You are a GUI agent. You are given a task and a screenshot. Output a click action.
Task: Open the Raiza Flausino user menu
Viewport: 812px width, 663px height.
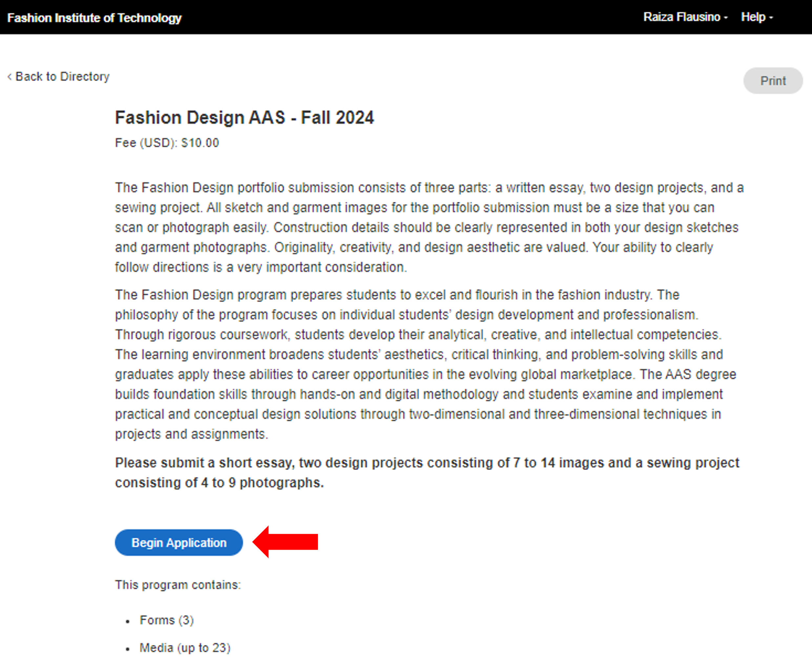682,17
